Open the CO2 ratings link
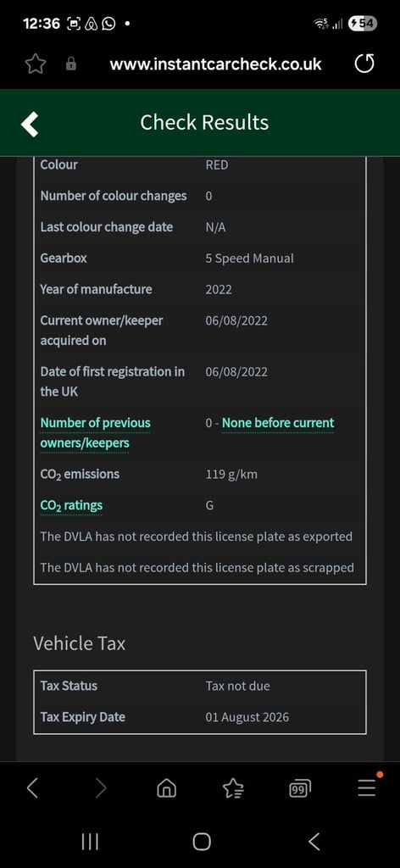This screenshot has height=868, width=400. pos(71,505)
